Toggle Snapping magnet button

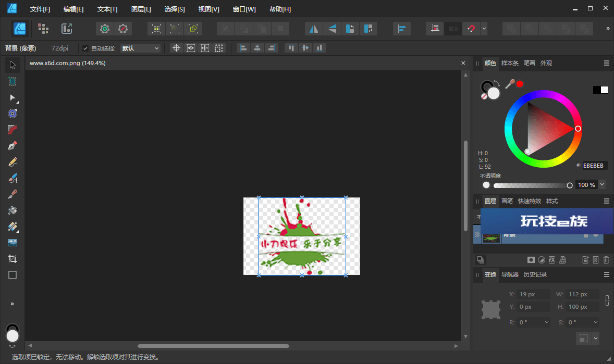pos(471,29)
